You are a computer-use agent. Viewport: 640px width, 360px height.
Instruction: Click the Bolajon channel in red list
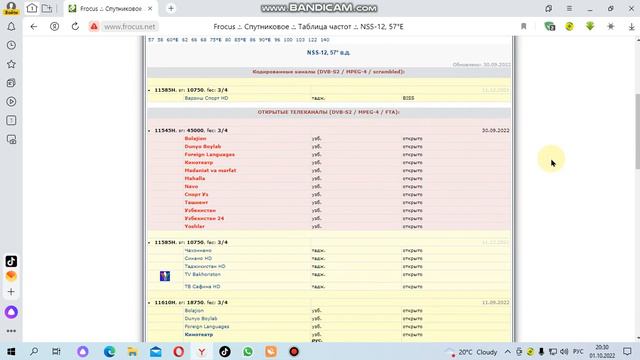click(195, 138)
